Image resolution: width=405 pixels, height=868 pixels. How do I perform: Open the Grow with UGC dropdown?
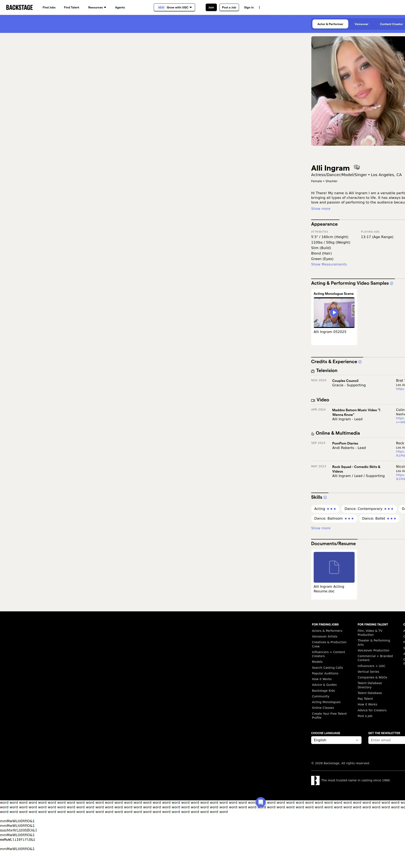tap(174, 7)
